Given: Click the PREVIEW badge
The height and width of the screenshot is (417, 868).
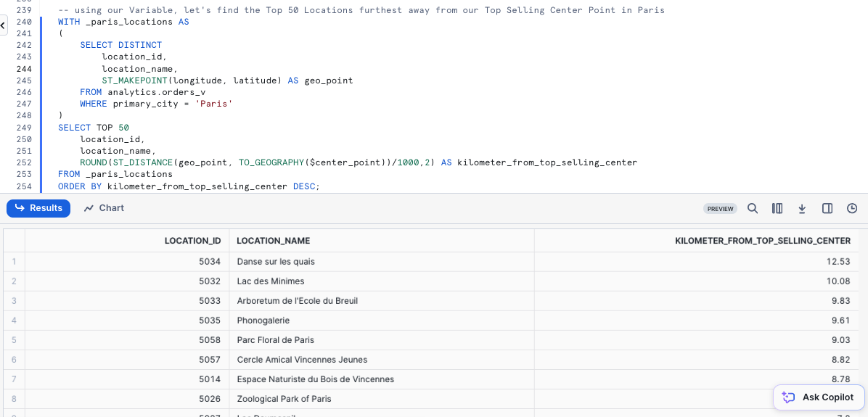Looking at the screenshot, I should [x=720, y=209].
